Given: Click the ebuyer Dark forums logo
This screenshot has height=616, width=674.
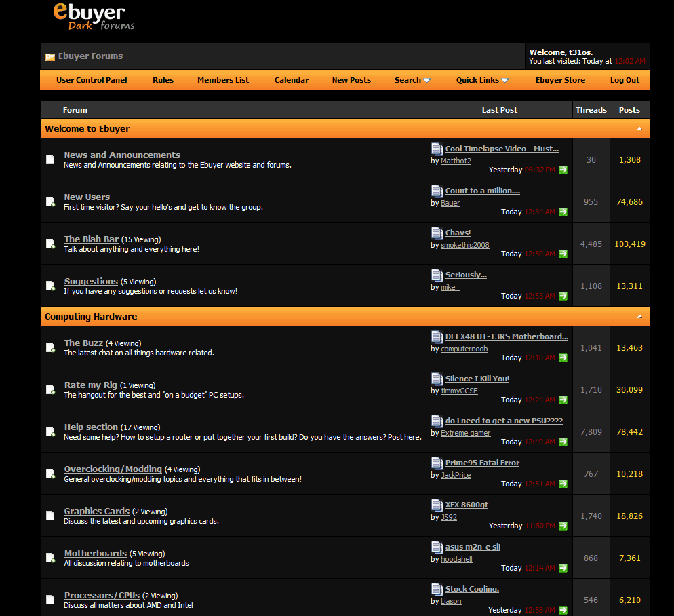Looking at the screenshot, I should click(94, 17).
